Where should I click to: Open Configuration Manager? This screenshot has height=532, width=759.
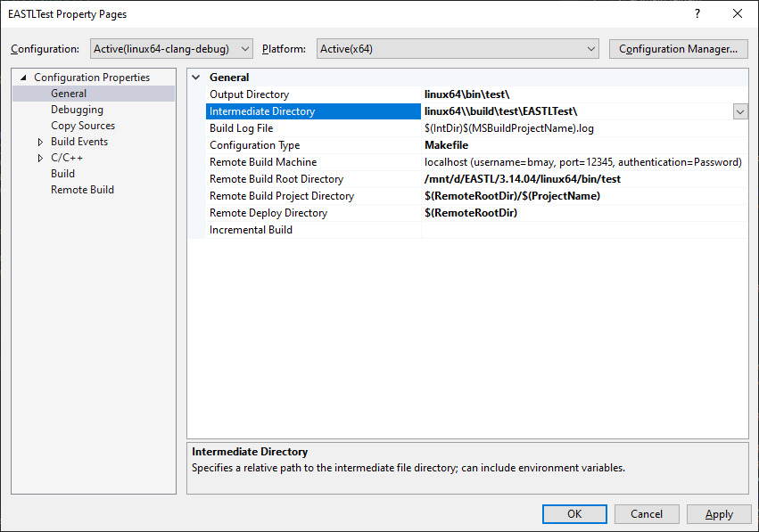coord(678,48)
